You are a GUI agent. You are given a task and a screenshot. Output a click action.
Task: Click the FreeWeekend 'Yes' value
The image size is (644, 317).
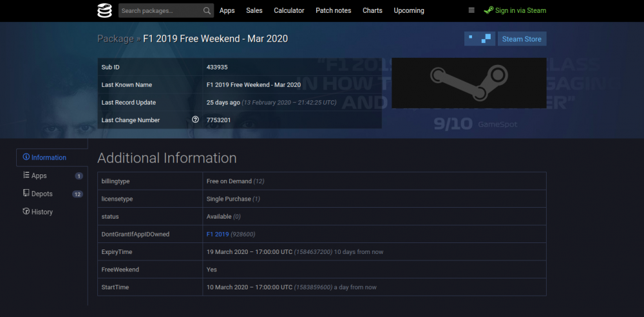pyautogui.click(x=211, y=269)
